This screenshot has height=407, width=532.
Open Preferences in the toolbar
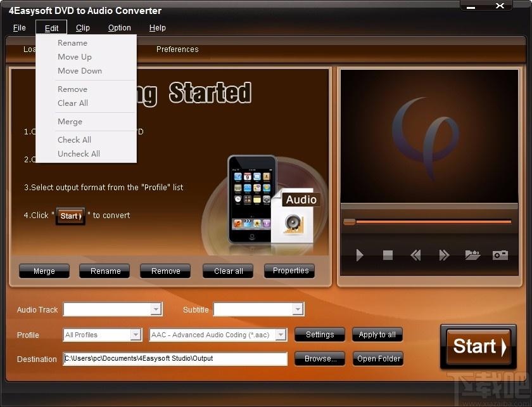177,49
